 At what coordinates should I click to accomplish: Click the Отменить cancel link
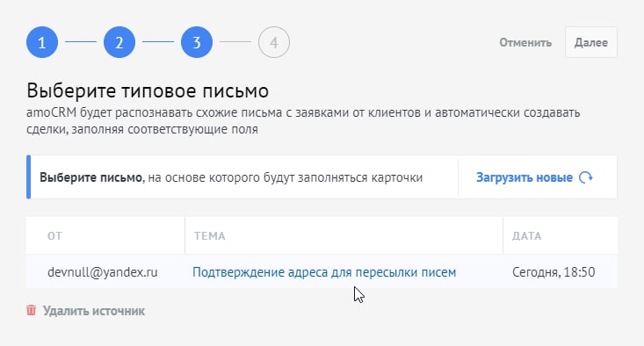[525, 42]
